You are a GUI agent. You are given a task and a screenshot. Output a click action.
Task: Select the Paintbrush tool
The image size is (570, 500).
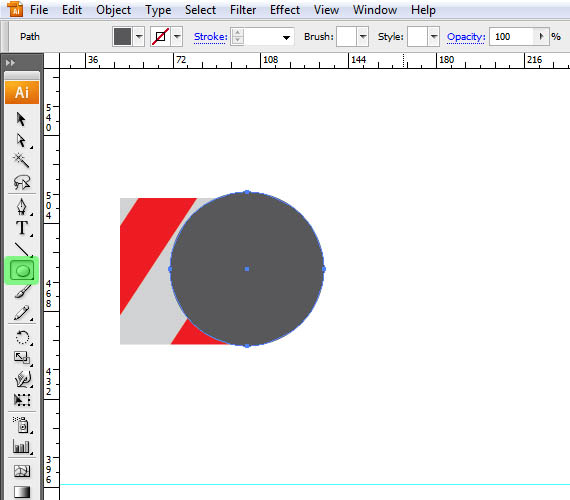coord(22,291)
